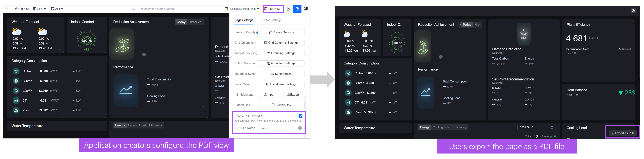Click the fullscreen toggle icon in editor
This screenshot has width=644, height=159.
coord(306,9)
